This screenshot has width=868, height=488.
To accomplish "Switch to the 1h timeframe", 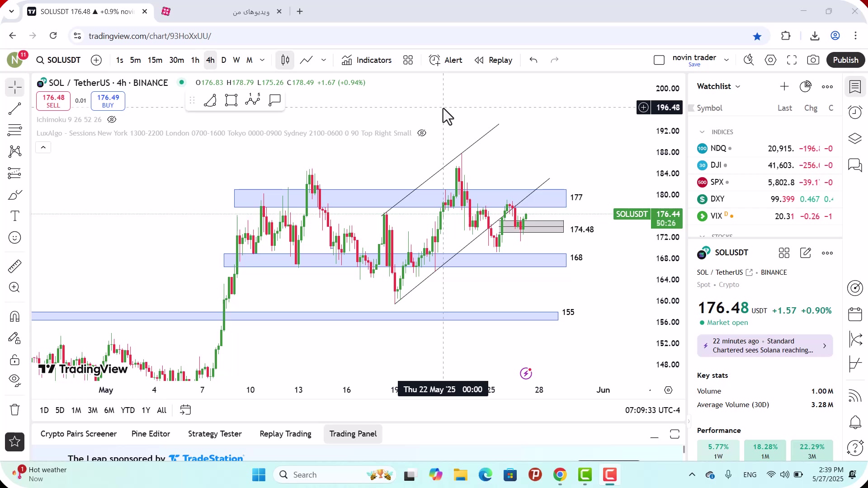I will click(195, 60).
